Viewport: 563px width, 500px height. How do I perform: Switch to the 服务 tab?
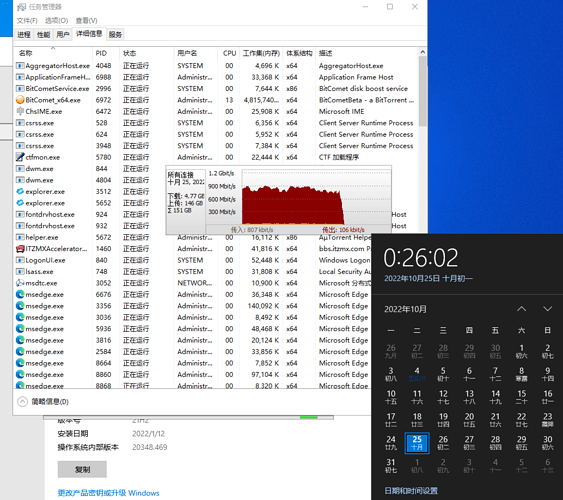pos(115,34)
